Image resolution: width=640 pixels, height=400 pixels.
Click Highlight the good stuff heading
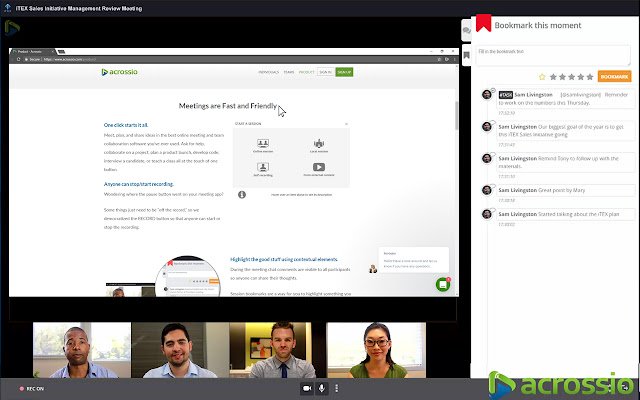click(284, 259)
